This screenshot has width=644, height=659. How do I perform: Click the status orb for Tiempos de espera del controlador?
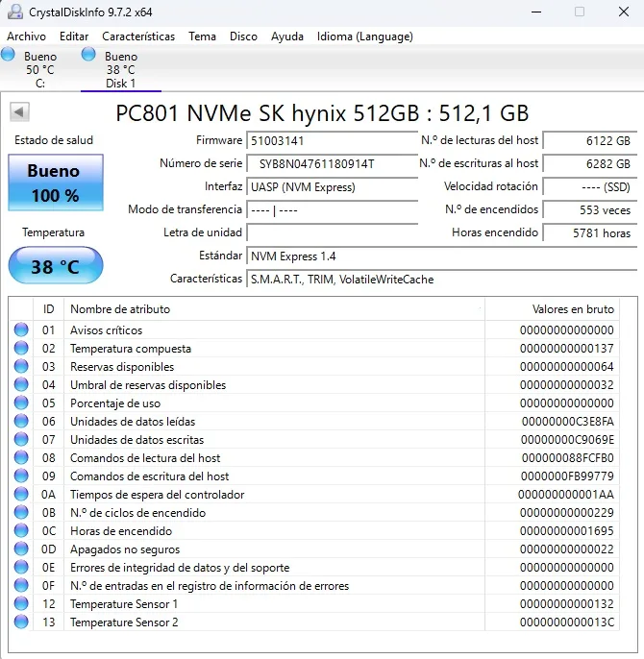(x=21, y=494)
